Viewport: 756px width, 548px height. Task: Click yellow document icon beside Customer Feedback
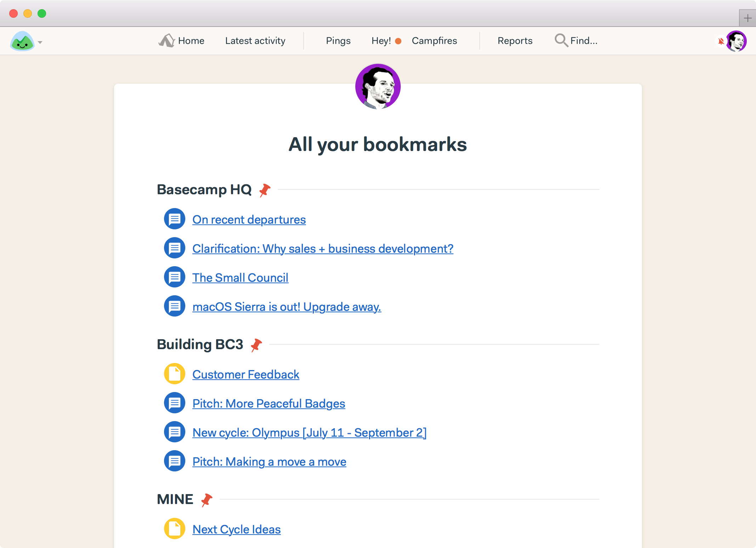pos(175,374)
